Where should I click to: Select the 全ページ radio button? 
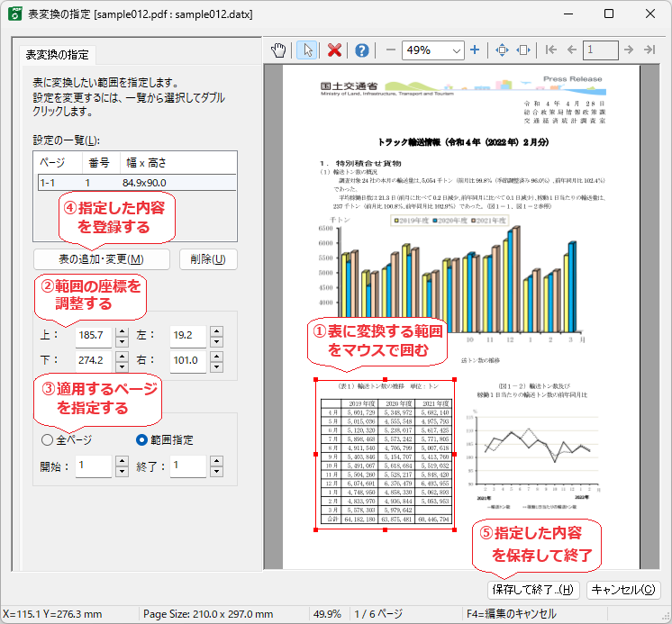tap(48, 440)
